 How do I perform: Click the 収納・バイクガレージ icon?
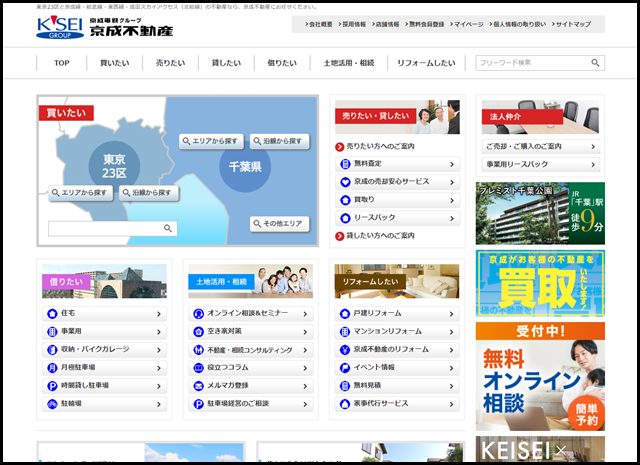click(52, 349)
